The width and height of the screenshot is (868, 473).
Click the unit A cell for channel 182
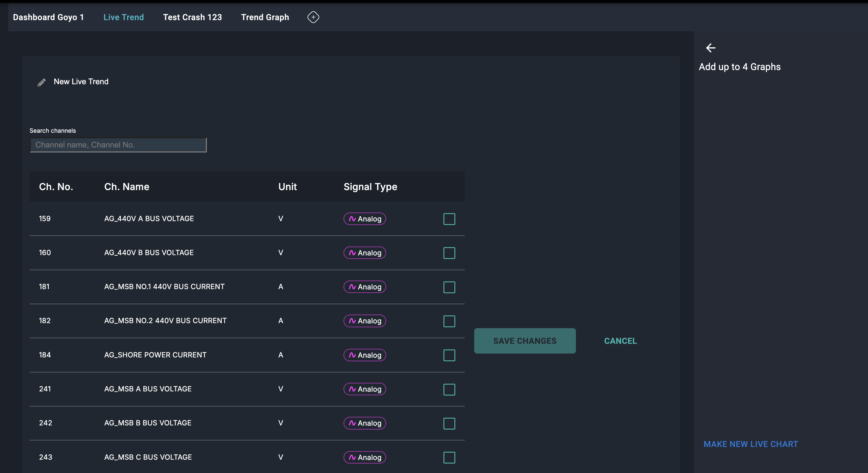pos(281,320)
